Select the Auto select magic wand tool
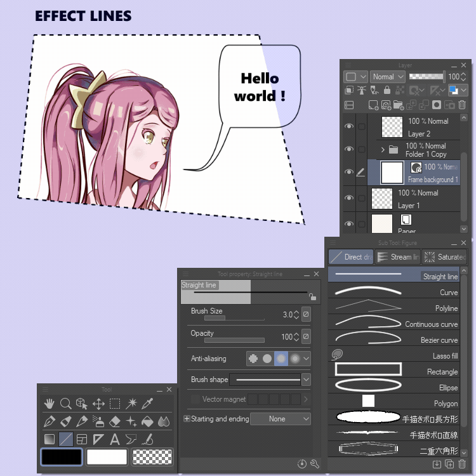476x476 pixels. (131, 404)
